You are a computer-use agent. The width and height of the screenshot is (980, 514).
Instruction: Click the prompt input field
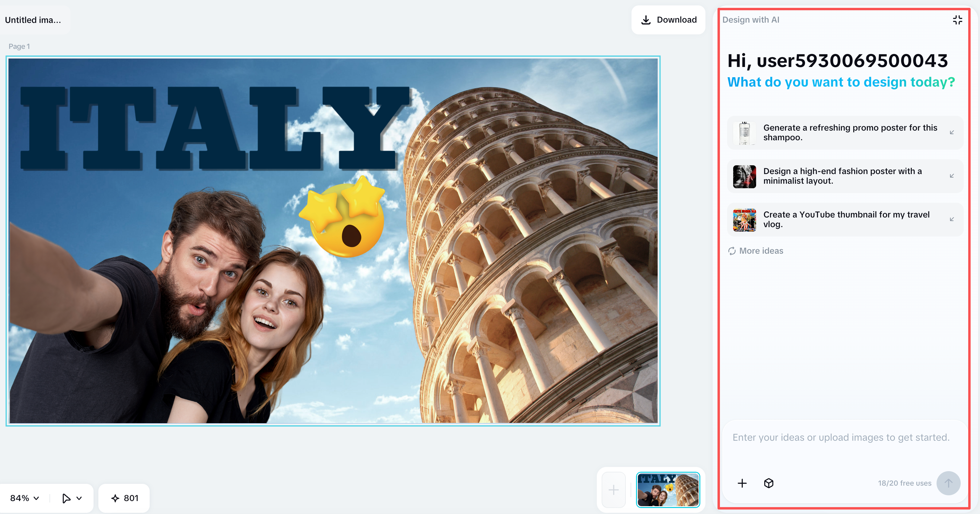(841, 437)
